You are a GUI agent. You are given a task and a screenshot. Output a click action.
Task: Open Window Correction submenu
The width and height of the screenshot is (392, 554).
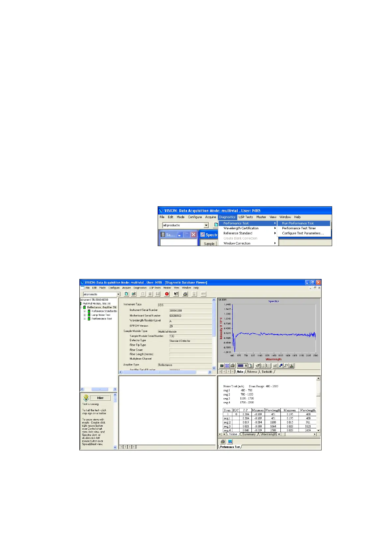pos(248,243)
